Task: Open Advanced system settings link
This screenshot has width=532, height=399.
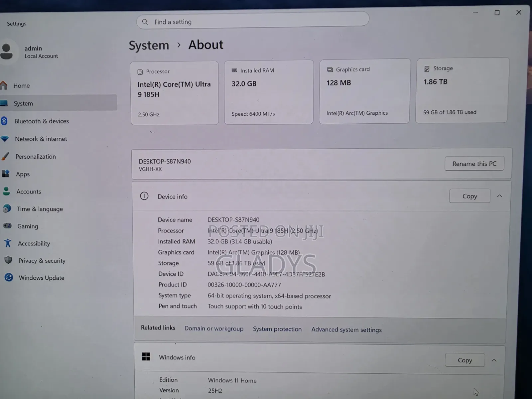Action: click(346, 330)
